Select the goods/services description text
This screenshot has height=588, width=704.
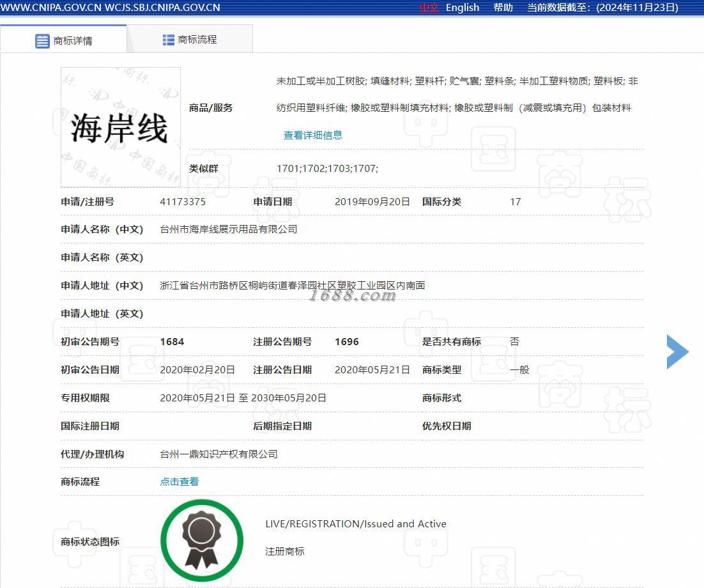(x=457, y=95)
